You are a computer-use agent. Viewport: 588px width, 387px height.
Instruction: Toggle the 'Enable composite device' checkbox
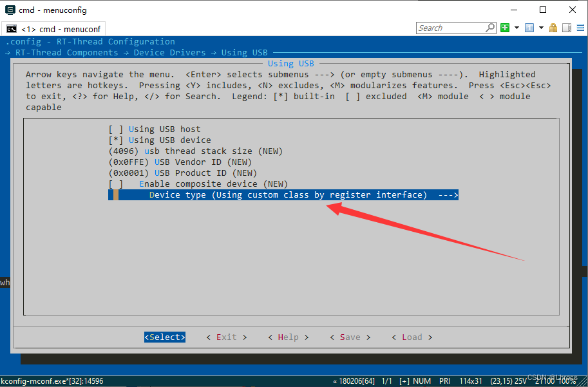pos(115,184)
